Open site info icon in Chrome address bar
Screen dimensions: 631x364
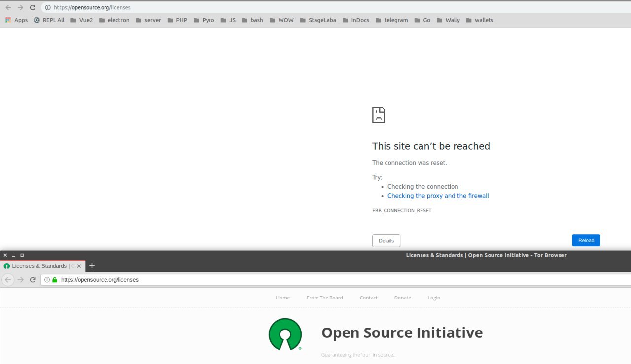[48, 7]
